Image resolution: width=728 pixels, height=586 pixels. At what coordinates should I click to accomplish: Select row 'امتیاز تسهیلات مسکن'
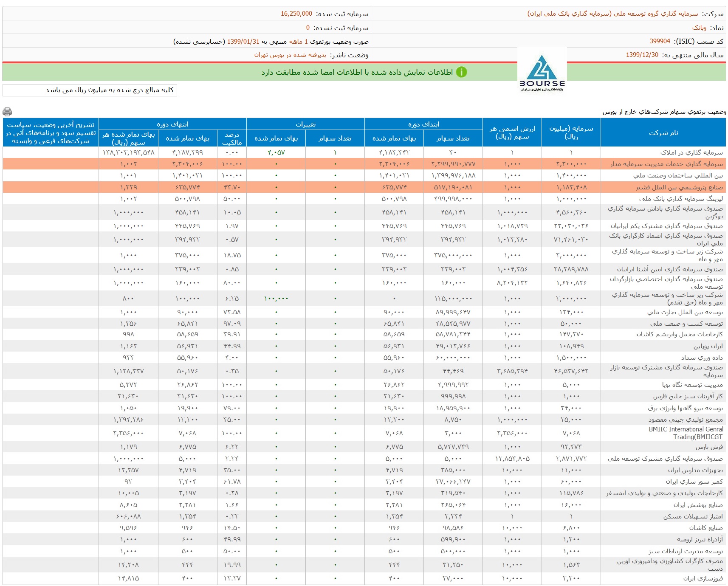(364, 516)
